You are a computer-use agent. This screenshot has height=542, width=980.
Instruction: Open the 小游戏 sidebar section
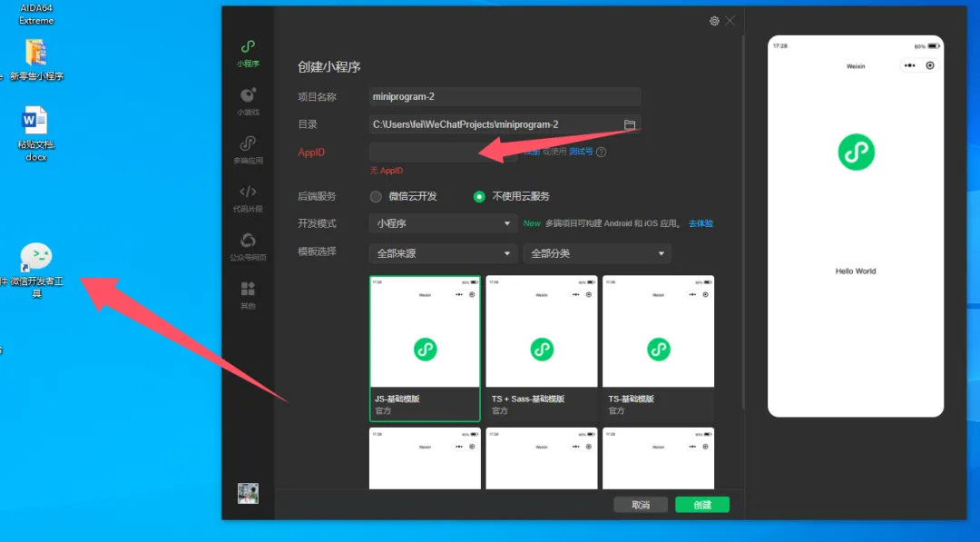click(248, 102)
